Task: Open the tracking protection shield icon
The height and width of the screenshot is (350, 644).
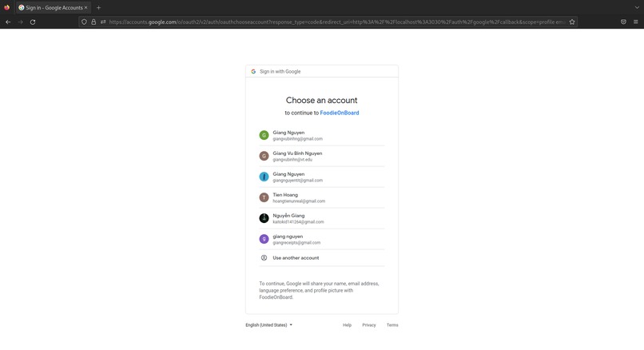Action: pos(84,22)
